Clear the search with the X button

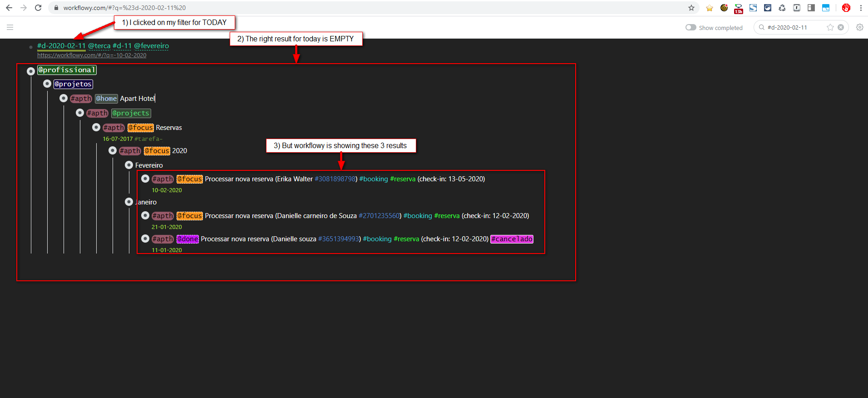pyautogui.click(x=841, y=27)
